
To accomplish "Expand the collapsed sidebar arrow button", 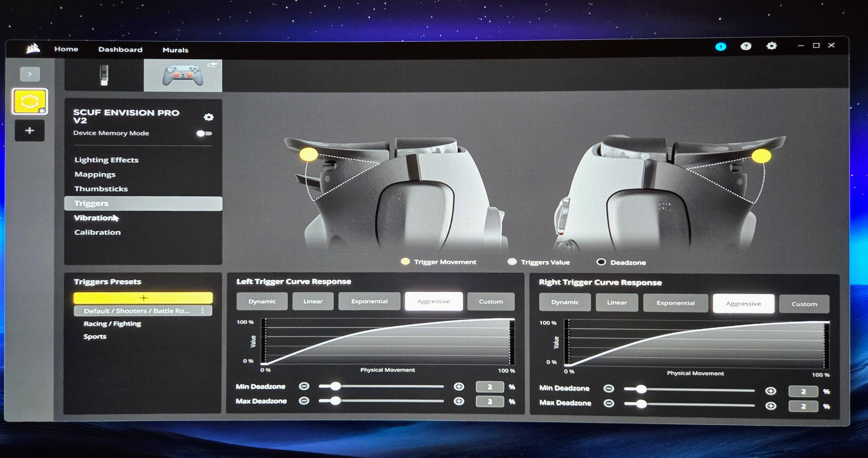I will pos(30,74).
